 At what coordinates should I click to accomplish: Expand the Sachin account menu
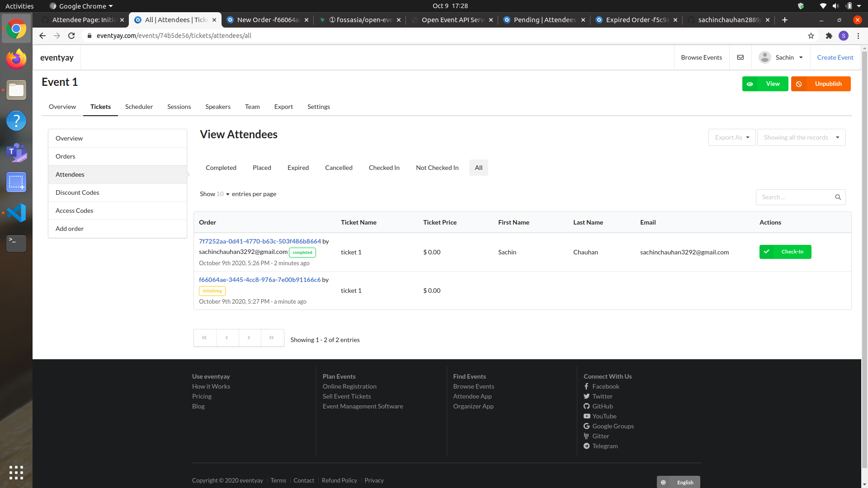click(x=781, y=57)
